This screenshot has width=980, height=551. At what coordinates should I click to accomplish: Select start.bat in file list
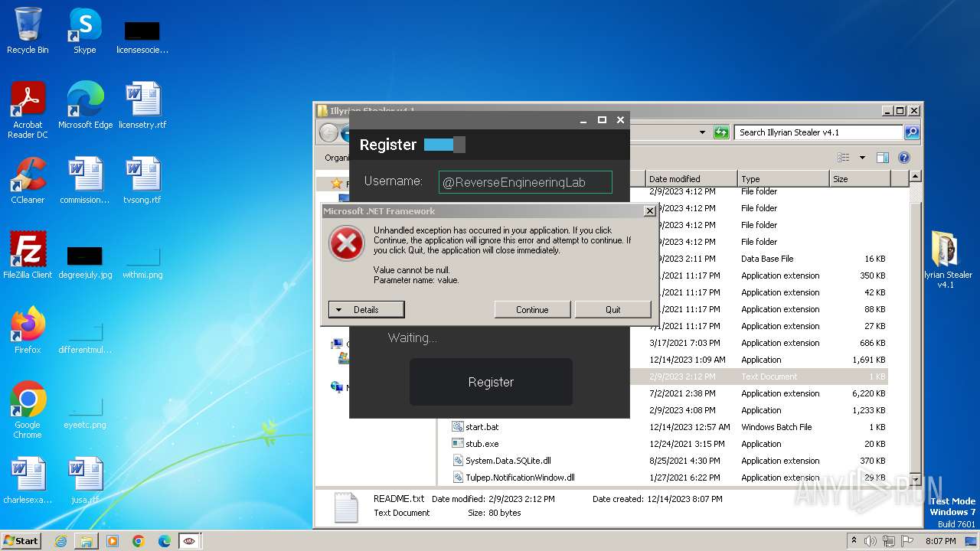click(482, 427)
